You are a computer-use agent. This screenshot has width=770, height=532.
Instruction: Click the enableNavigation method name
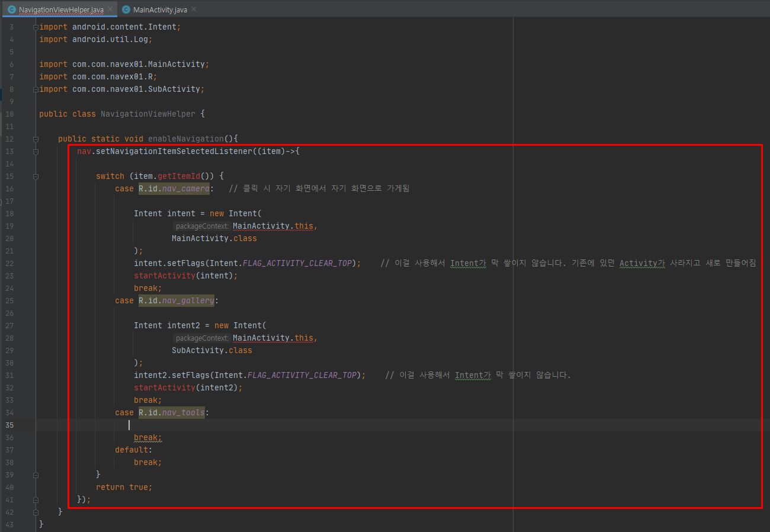point(186,139)
